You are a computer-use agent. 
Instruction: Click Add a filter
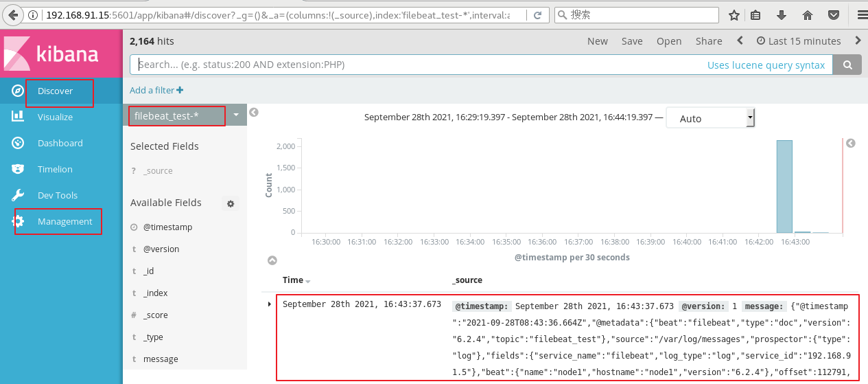coord(156,90)
